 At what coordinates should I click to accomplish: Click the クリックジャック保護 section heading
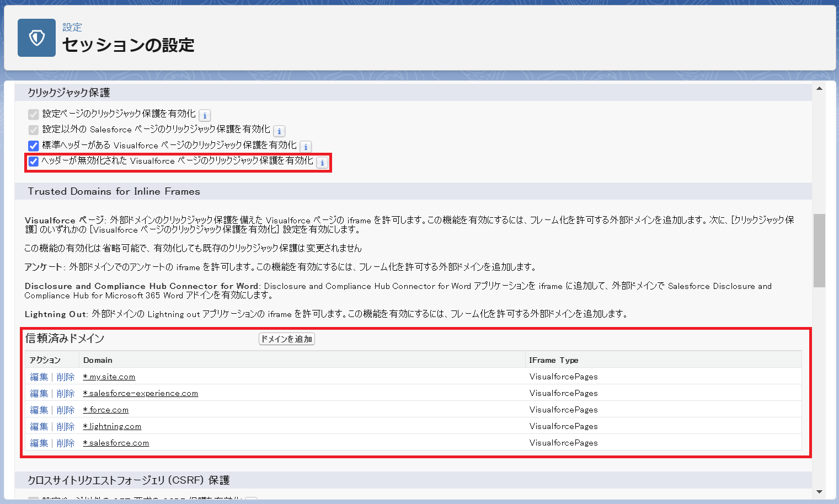pos(69,93)
